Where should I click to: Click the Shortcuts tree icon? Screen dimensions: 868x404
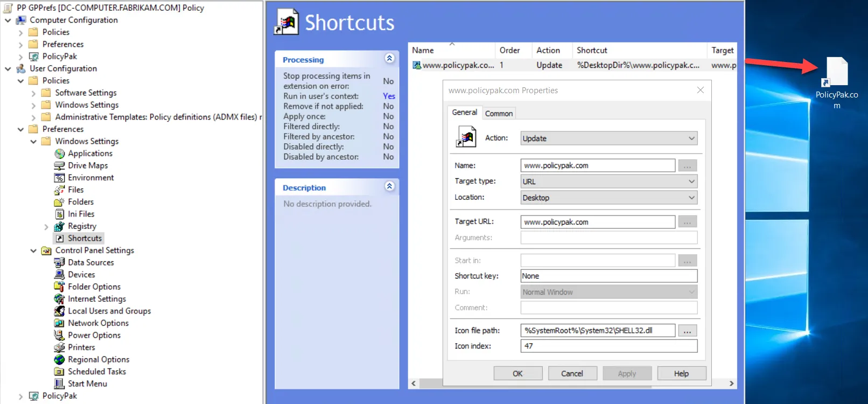[x=59, y=238]
